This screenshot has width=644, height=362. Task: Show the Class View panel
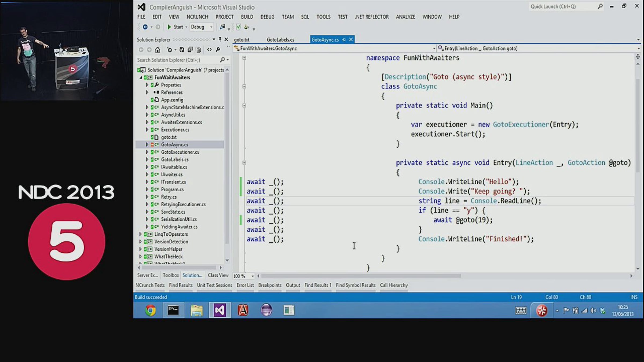coord(218,275)
